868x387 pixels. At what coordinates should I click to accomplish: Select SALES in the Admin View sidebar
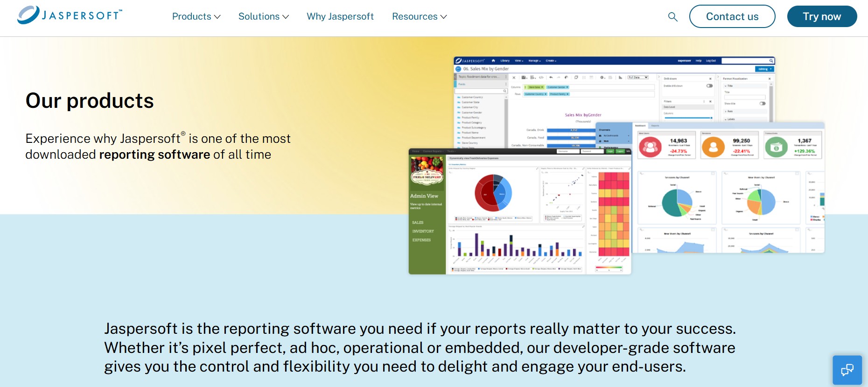pyautogui.click(x=418, y=223)
